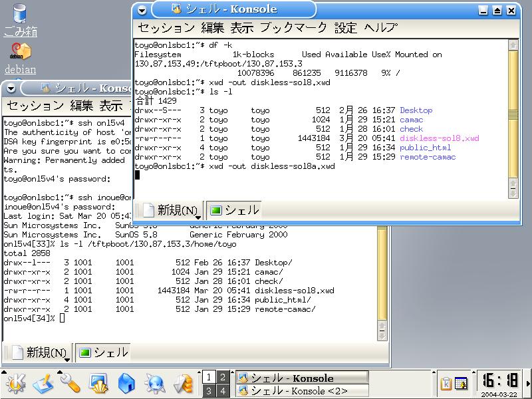This screenshot has width=532, height=399.
Task: Click "Desktop/" entry in the background Konsole
Action: pos(273,263)
